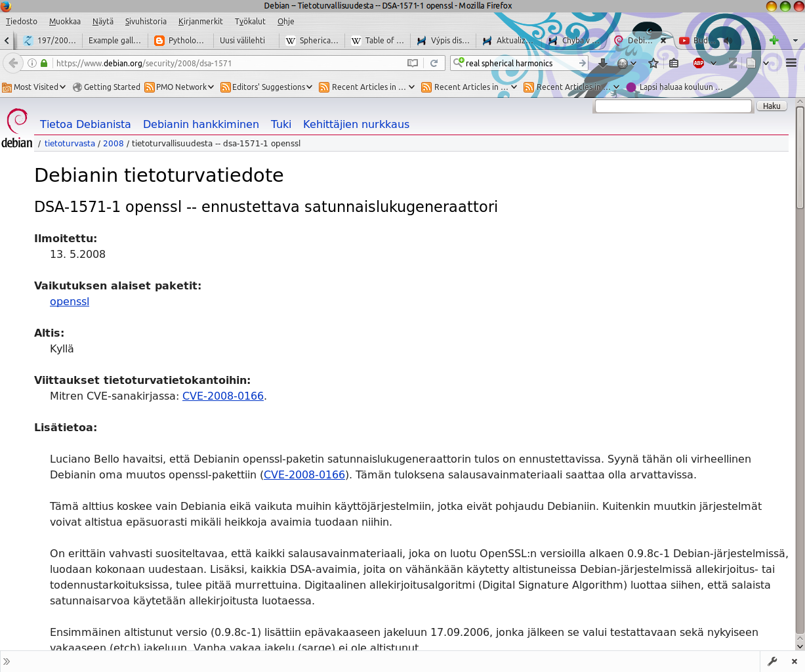Open the Lapsi haluaa kouluun bookmark
The height and width of the screenshot is (672, 805).
pos(674,87)
